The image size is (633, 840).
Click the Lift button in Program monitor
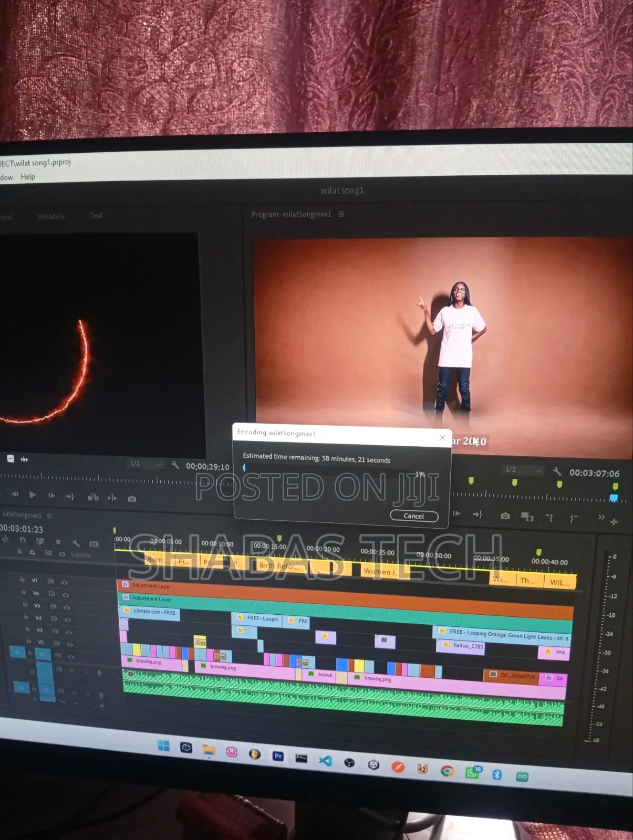(x=549, y=518)
